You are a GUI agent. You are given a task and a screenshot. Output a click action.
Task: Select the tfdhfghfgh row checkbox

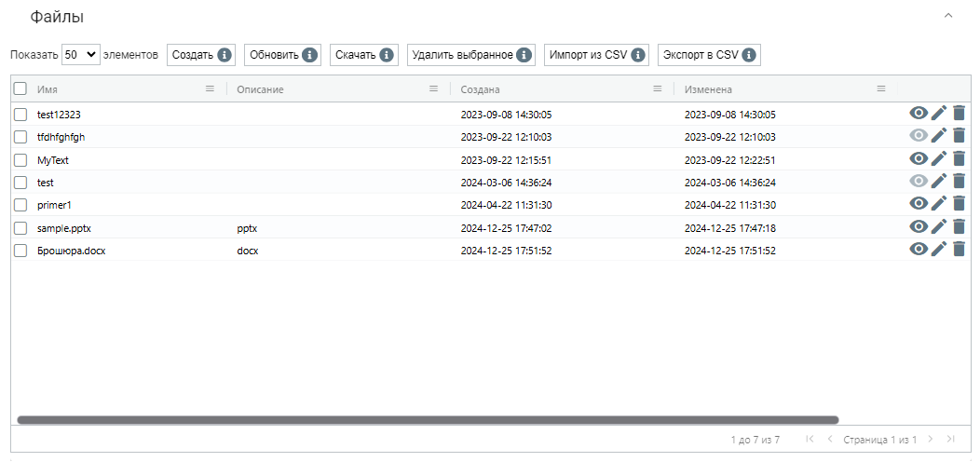pyautogui.click(x=20, y=137)
